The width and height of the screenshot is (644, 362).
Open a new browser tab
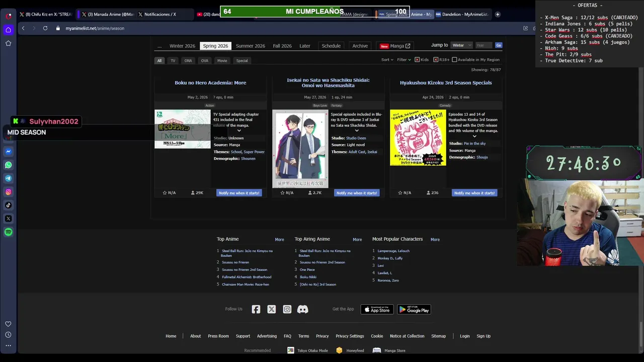click(x=498, y=14)
